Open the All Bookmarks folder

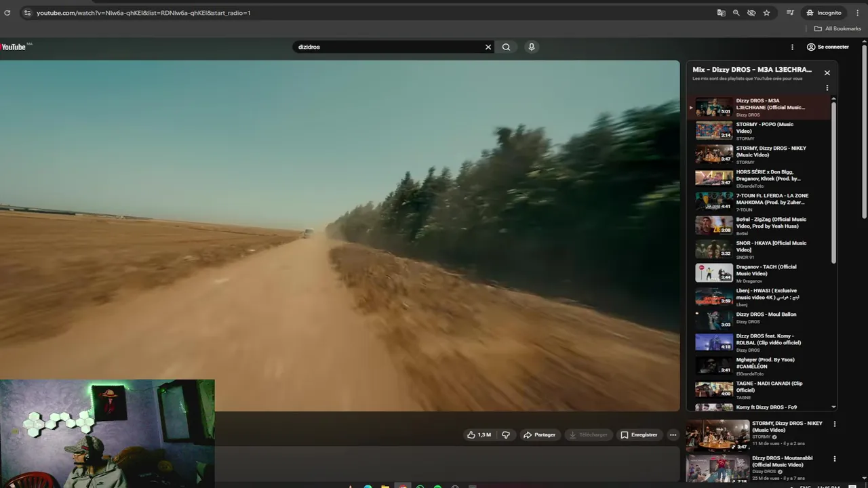tap(837, 28)
